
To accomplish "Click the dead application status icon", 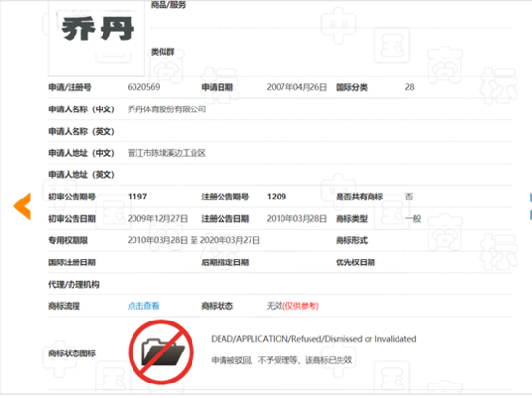I will click(162, 352).
